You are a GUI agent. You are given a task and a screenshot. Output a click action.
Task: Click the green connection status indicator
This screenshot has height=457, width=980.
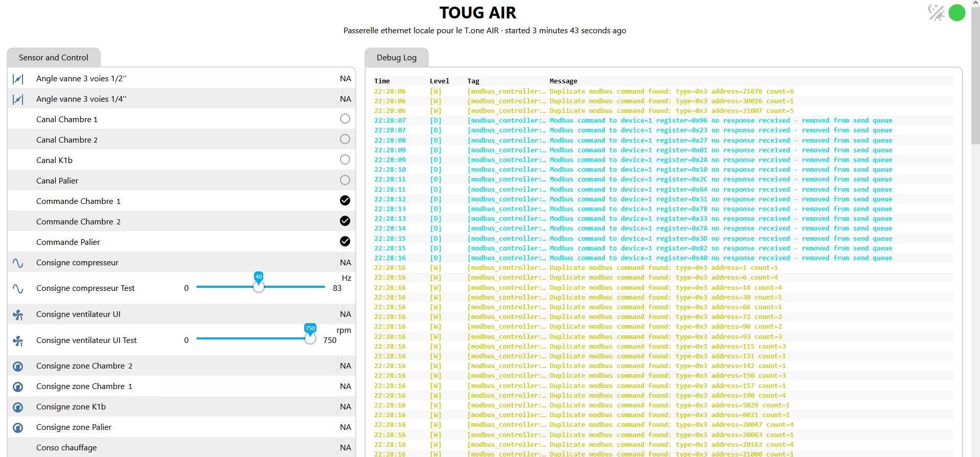(x=956, y=12)
